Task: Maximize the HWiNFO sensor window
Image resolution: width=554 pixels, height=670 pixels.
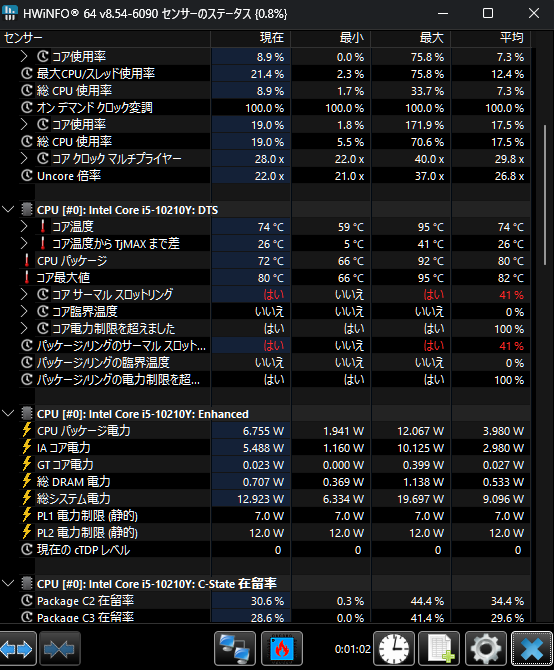Action: [488, 13]
